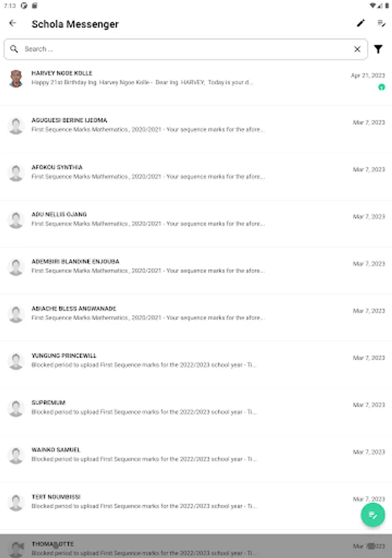Click inside the Search text field
Viewport: 392px width, 558px height.
[186, 49]
